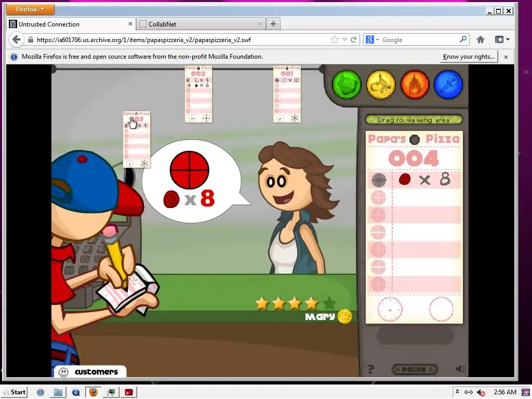Click the Google search field
This screenshot has width=532, height=399.
[x=419, y=39]
